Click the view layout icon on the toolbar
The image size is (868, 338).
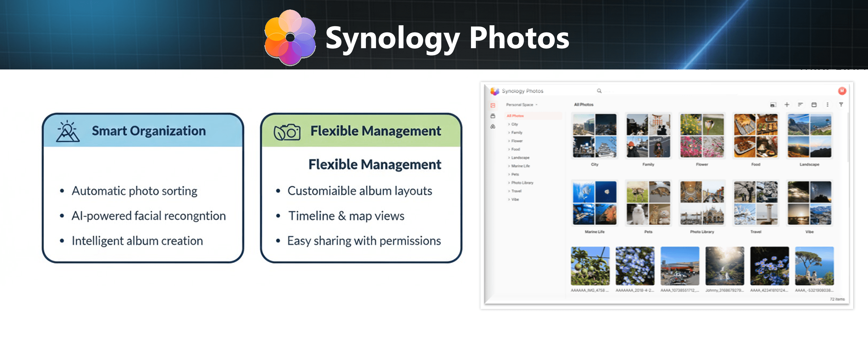point(774,105)
